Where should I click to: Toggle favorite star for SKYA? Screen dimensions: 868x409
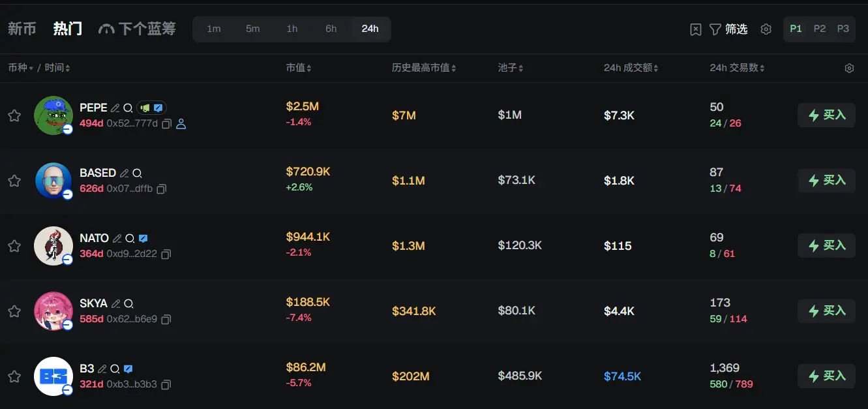tap(14, 311)
